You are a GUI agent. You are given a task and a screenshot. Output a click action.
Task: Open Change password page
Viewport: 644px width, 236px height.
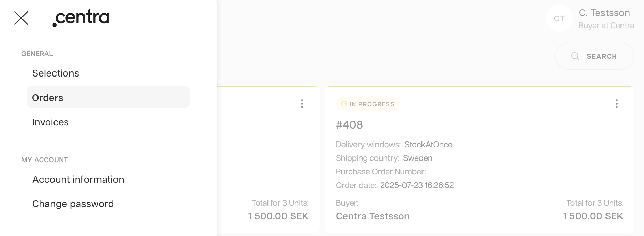click(73, 204)
